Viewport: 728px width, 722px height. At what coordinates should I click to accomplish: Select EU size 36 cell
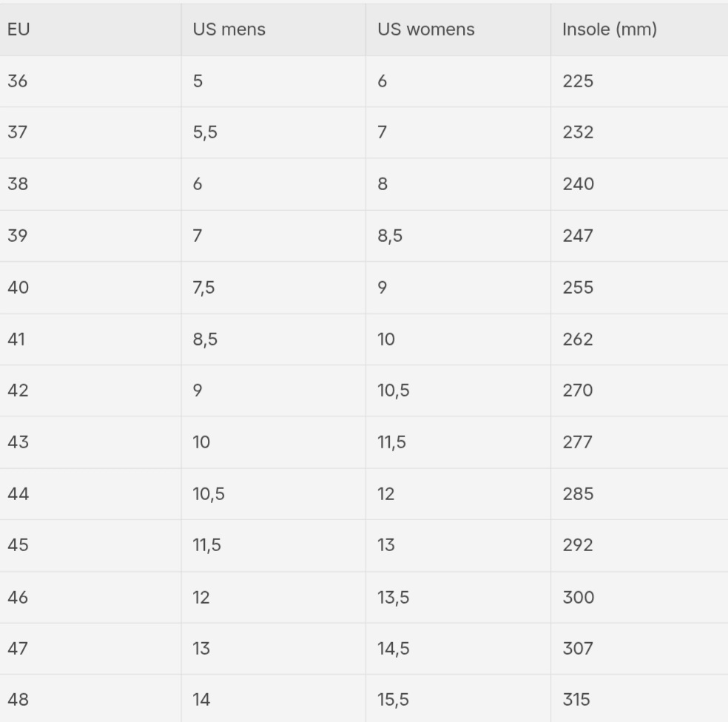point(18,81)
